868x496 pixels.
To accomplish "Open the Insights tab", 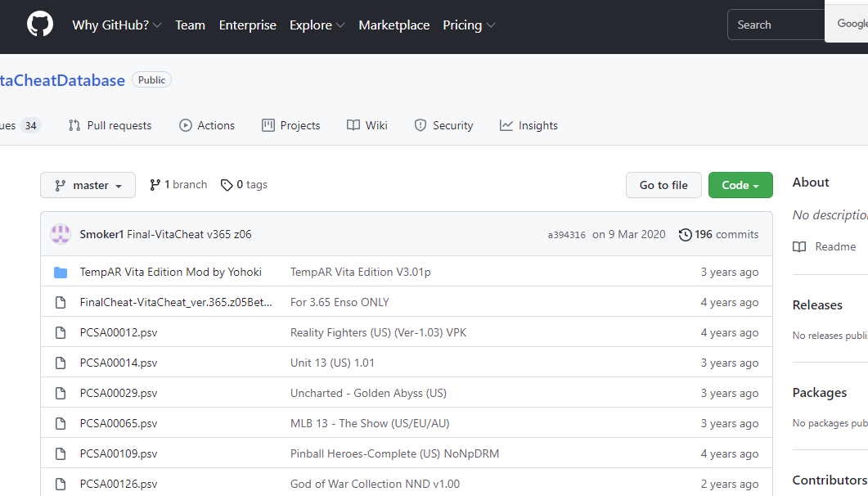I will tap(528, 125).
